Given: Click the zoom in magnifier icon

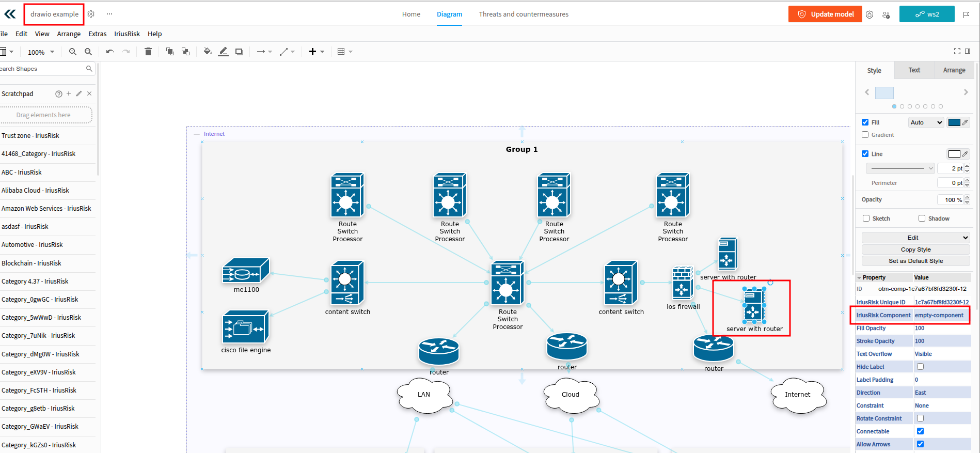Looking at the screenshot, I should click(73, 52).
